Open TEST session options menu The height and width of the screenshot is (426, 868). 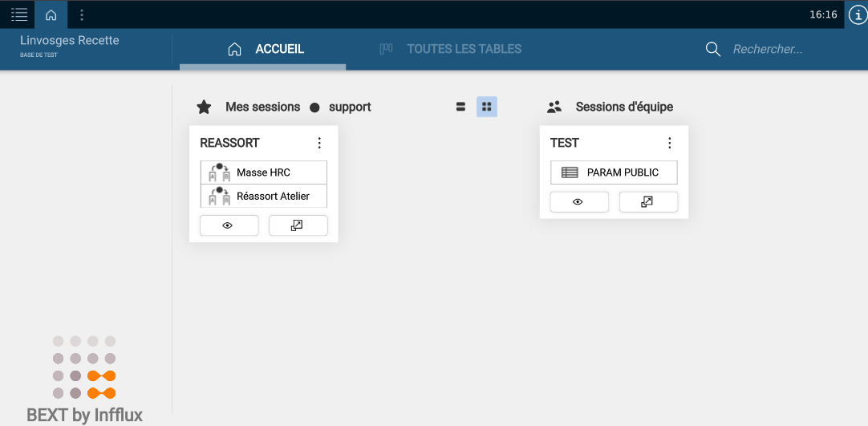[x=670, y=143]
